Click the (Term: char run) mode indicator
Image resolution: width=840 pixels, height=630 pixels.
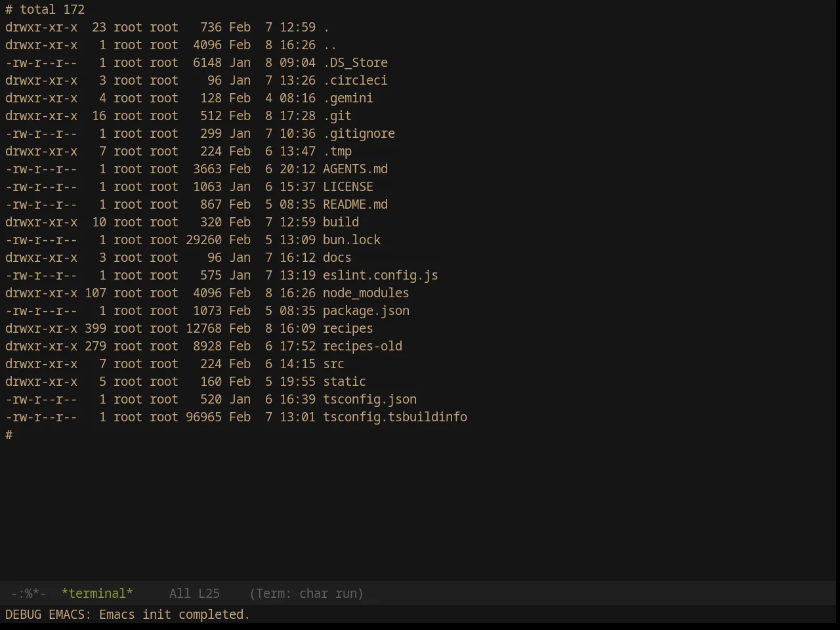coord(306,593)
